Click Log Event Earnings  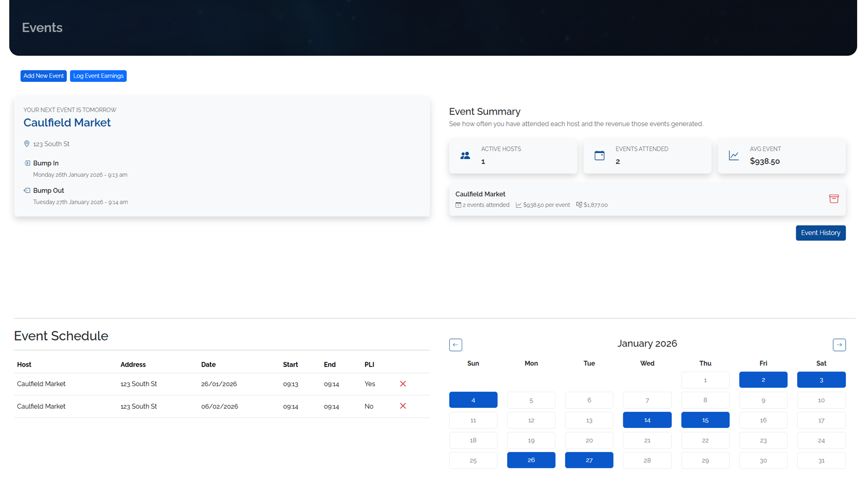pyautogui.click(x=98, y=76)
